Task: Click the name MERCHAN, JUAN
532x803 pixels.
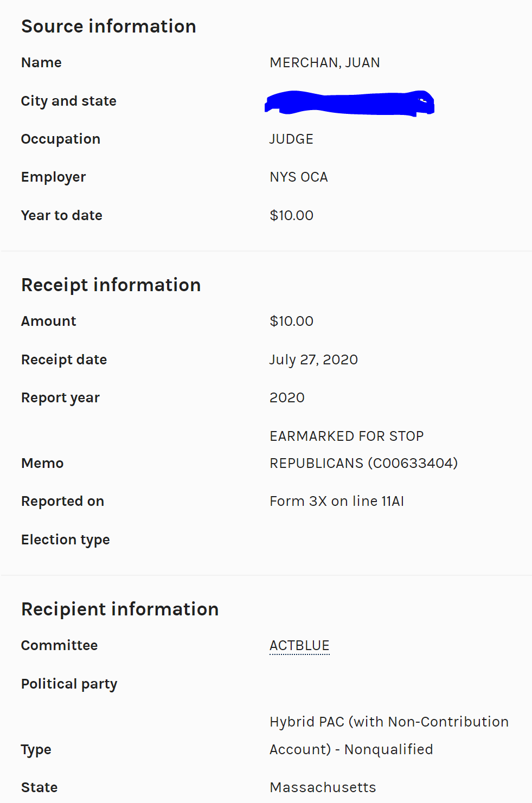Action: pos(325,63)
